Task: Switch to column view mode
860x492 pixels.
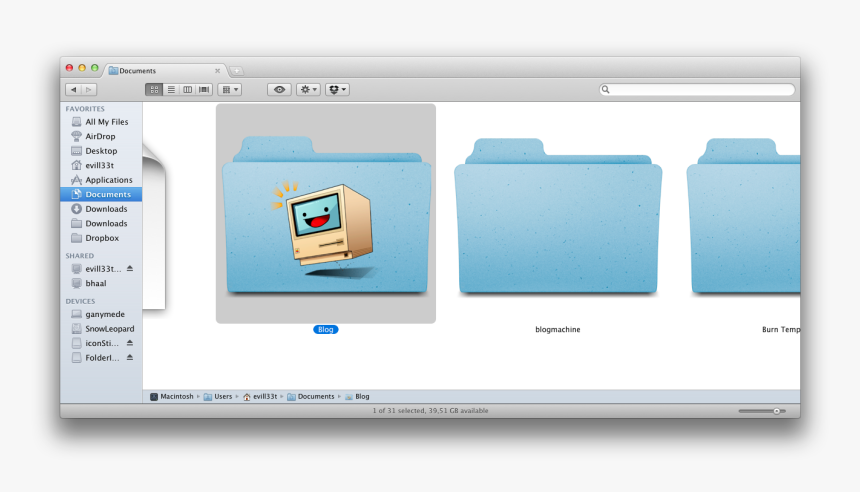Action: pyautogui.click(x=188, y=89)
